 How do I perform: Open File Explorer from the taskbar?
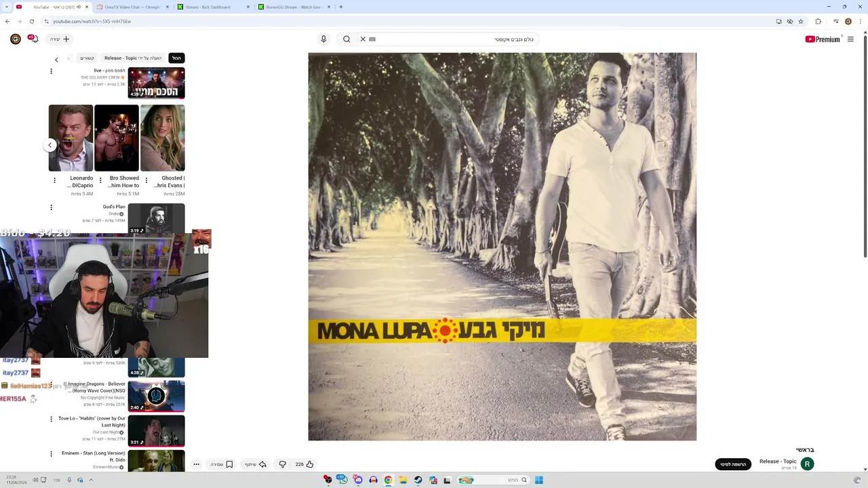pyautogui.click(x=403, y=480)
